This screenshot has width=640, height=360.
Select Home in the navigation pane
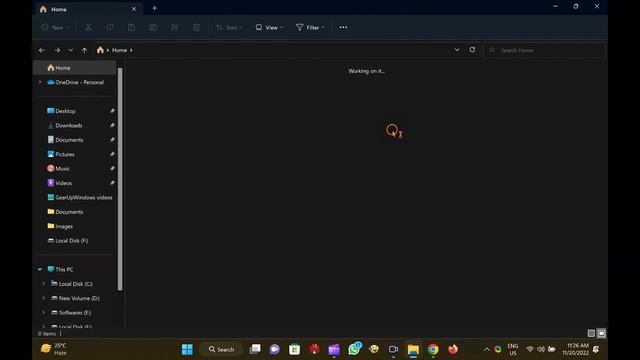click(x=75, y=68)
